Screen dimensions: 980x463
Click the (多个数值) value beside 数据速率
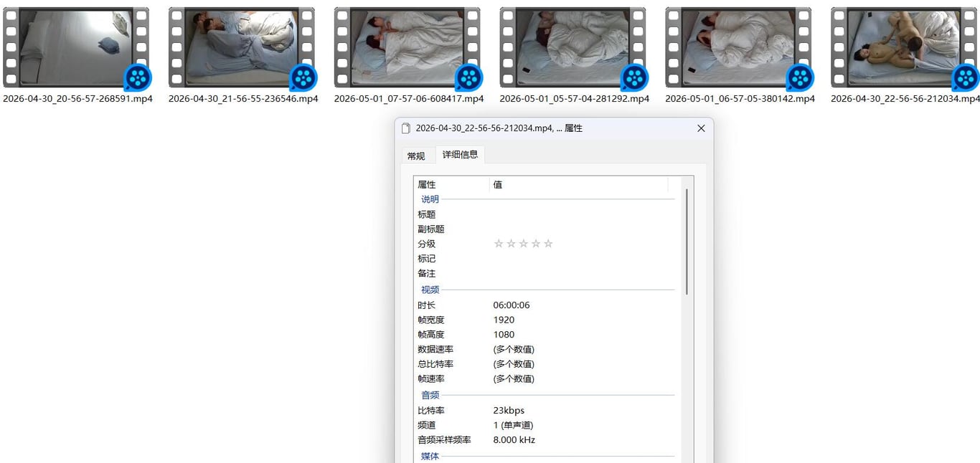coord(514,350)
